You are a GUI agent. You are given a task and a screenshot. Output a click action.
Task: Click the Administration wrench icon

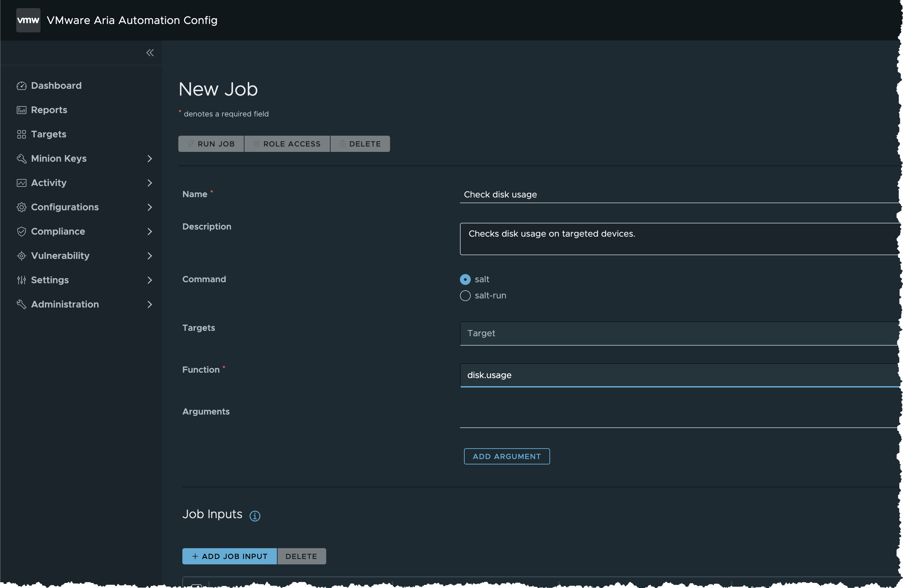pyautogui.click(x=22, y=304)
